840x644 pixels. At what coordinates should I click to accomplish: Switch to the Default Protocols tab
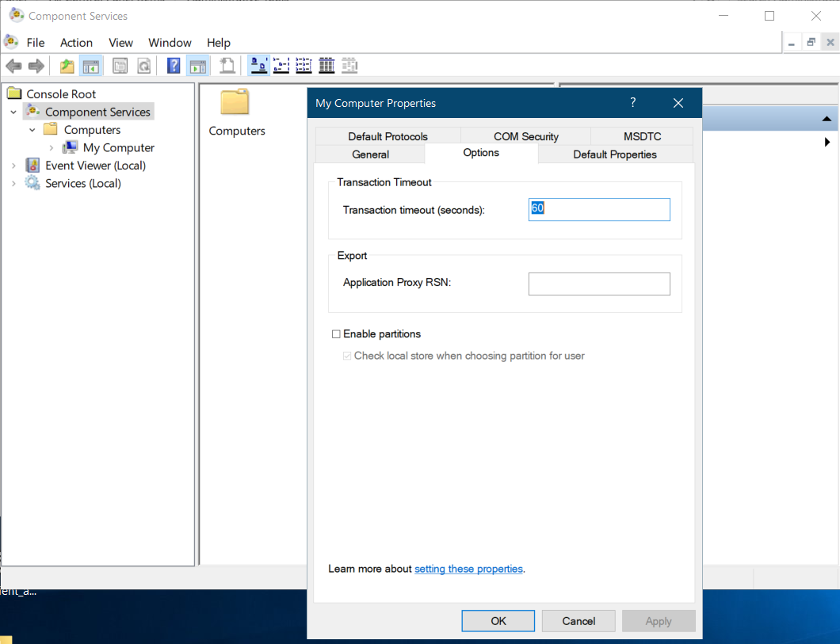388,136
